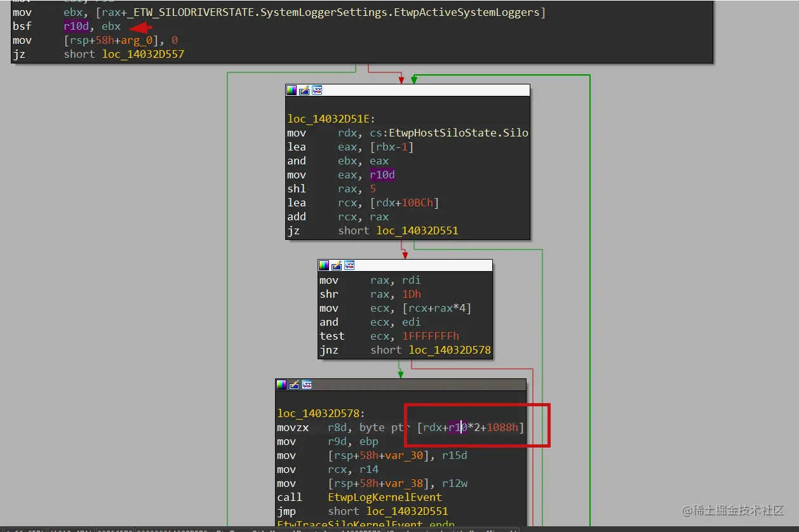
Task: Follow 'loc_14032D557' jump target in jz line
Action: click(143, 55)
